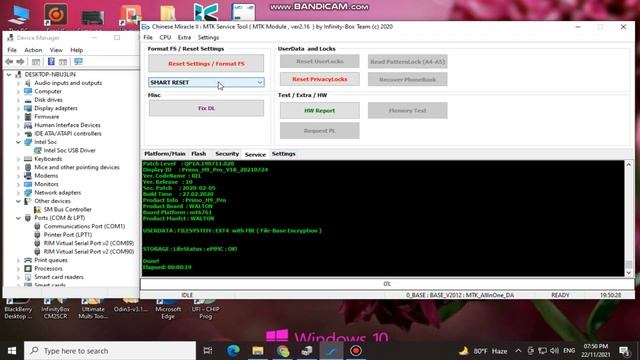
Task: Open the View menu in Device Manager
Action: (56, 50)
